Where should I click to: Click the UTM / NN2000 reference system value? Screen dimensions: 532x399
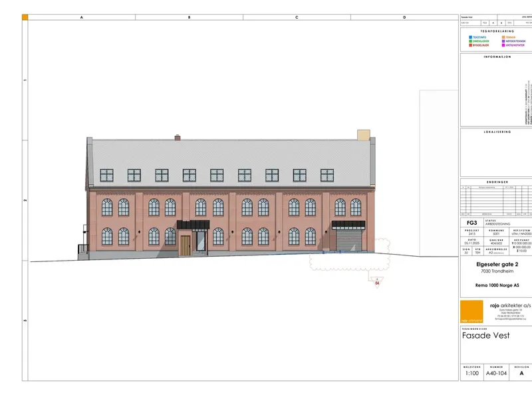point(521,234)
